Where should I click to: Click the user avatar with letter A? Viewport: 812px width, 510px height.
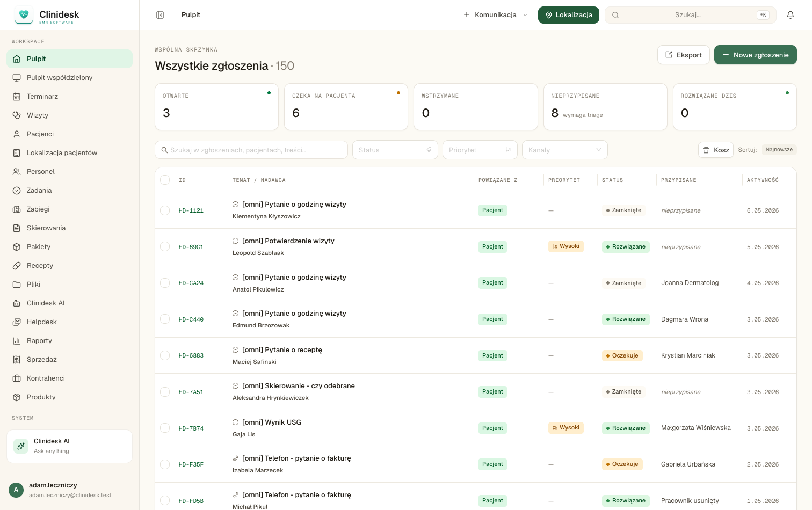click(16, 490)
